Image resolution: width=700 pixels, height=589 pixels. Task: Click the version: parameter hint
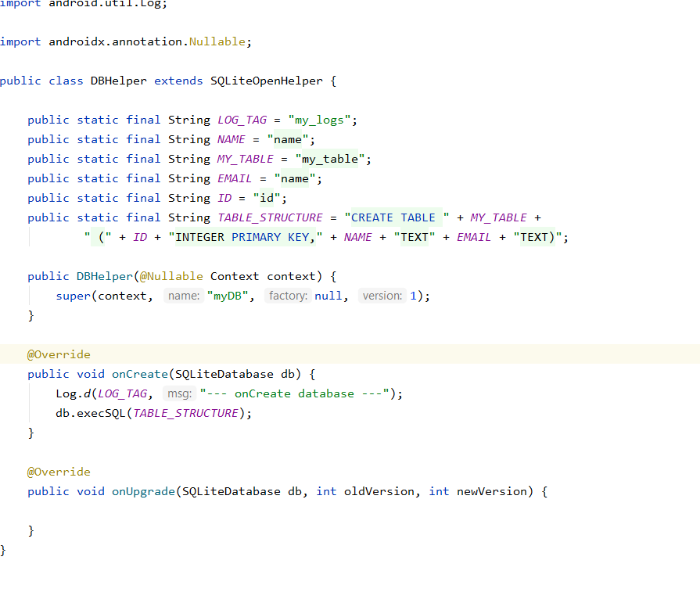(382, 296)
